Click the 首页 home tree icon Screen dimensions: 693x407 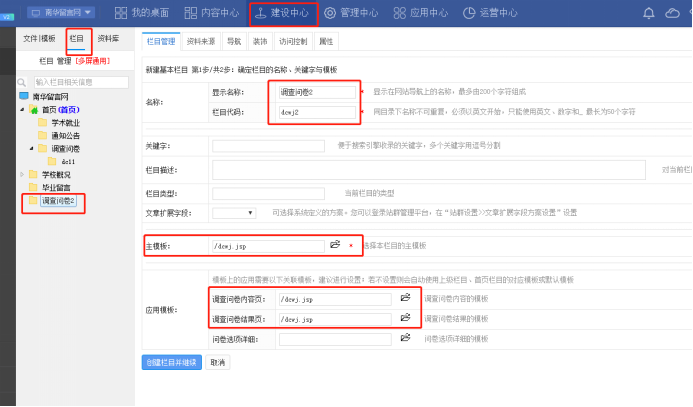(x=33, y=108)
